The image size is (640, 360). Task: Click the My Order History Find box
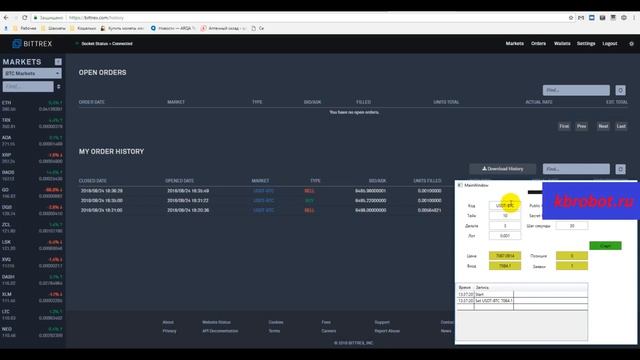click(576, 169)
